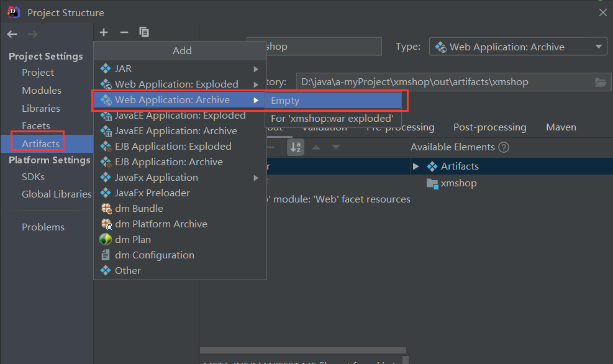Expand the Web Application: Exploded submenu arrow
This screenshot has height=364, width=613.
click(x=256, y=84)
